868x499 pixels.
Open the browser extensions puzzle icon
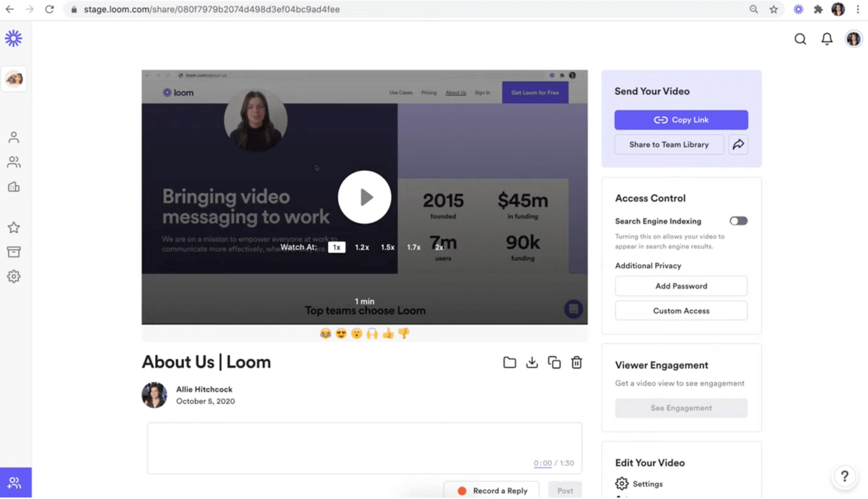(x=818, y=9)
